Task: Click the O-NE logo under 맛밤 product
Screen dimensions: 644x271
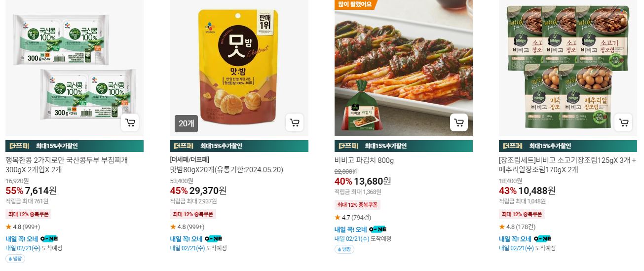Action: pyautogui.click(x=213, y=238)
